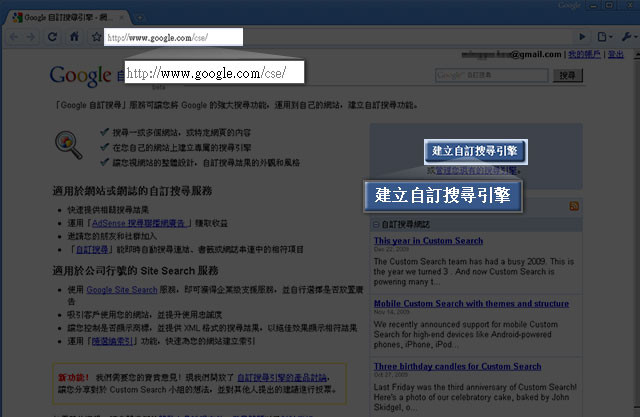Click the 隨選編索引 on-demand indexing link
640x417 pixels.
pos(112,341)
